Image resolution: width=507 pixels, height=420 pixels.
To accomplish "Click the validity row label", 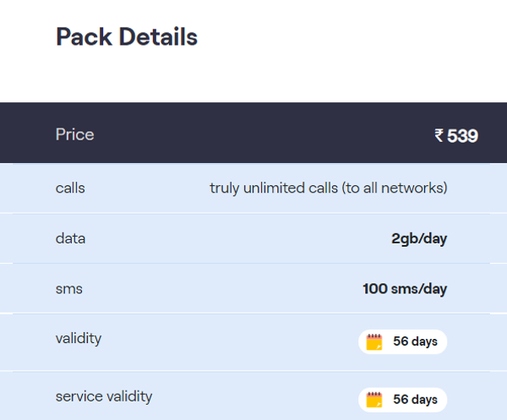I will point(79,339).
